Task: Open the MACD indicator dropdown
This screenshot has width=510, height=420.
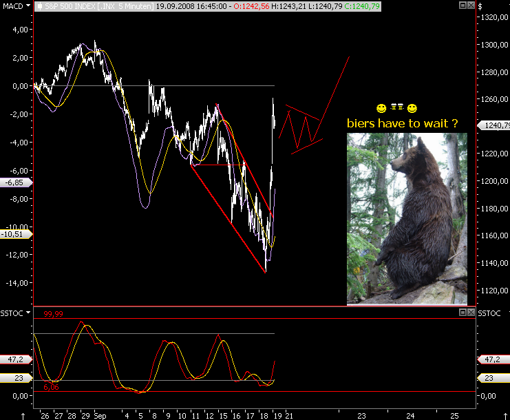Action: pos(28,6)
